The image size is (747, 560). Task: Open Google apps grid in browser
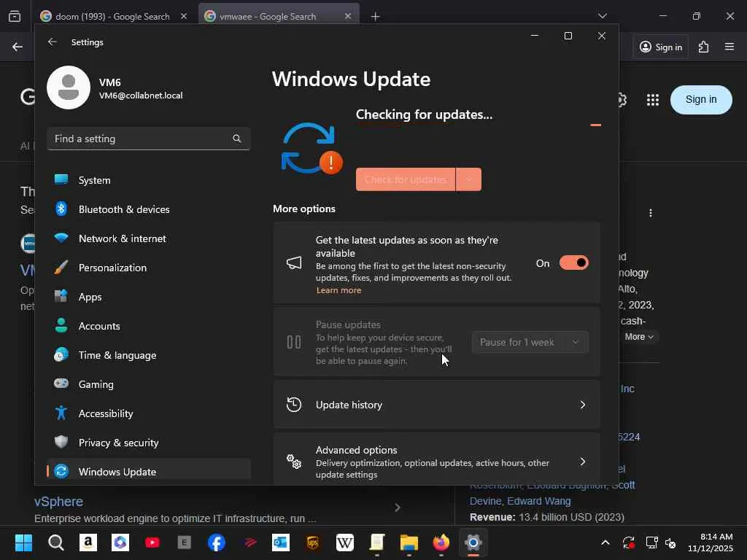(x=653, y=100)
